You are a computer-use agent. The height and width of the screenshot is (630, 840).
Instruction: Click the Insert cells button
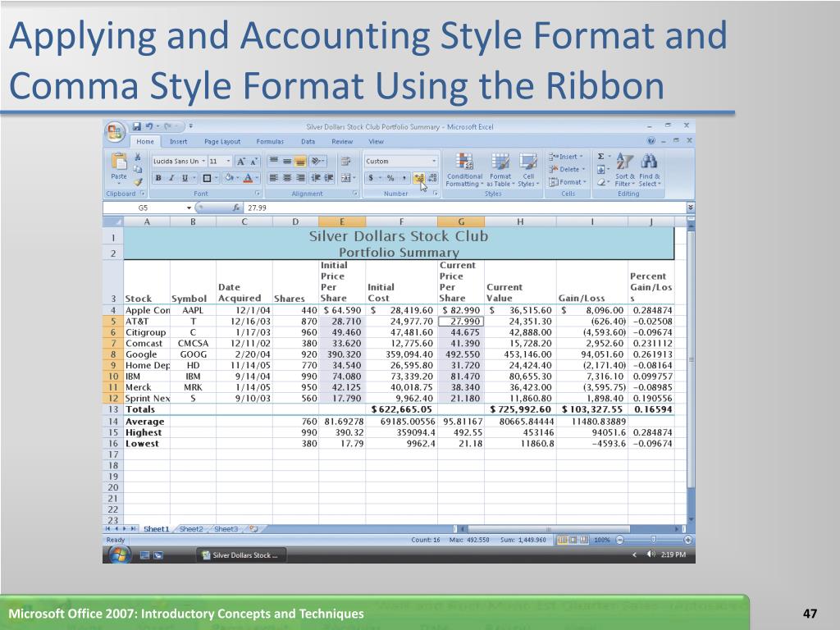coord(568,157)
